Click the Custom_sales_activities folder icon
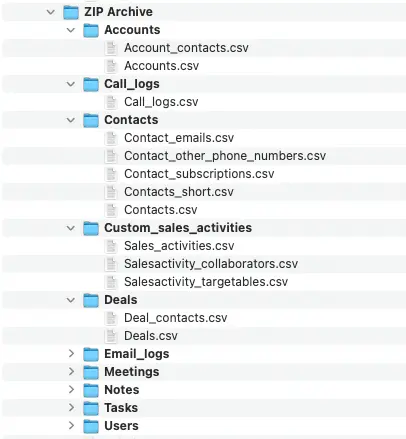This screenshot has width=406, height=439. tap(91, 228)
